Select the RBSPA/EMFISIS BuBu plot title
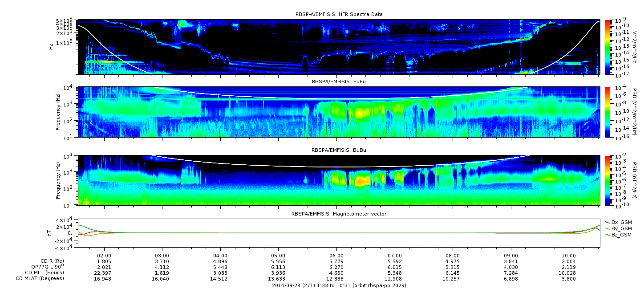Image resolution: width=644 pixels, height=293 pixels. click(339, 151)
